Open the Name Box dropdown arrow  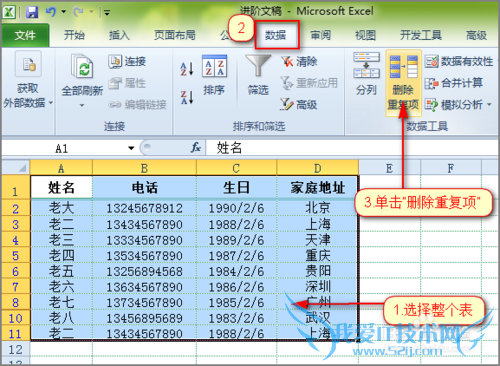tap(131, 148)
